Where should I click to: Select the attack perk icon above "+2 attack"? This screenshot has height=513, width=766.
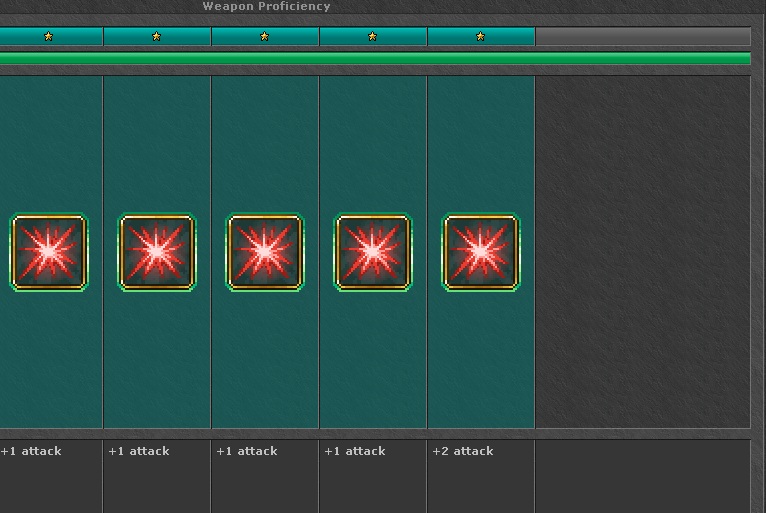click(481, 253)
